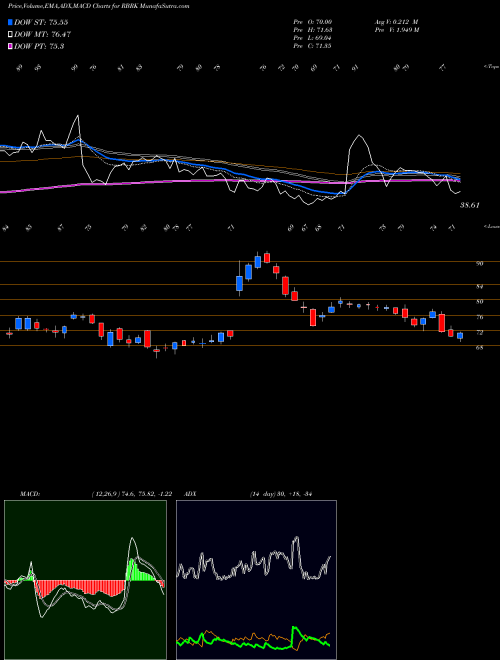Image resolution: width=500 pixels, height=660 pixels.
Task: Click the 'MACD:' panel label
Action: pyautogui.click(x=30, y=494)
